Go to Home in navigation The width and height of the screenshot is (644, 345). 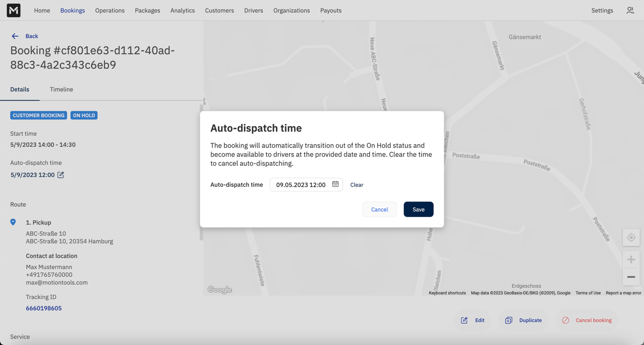42,10
